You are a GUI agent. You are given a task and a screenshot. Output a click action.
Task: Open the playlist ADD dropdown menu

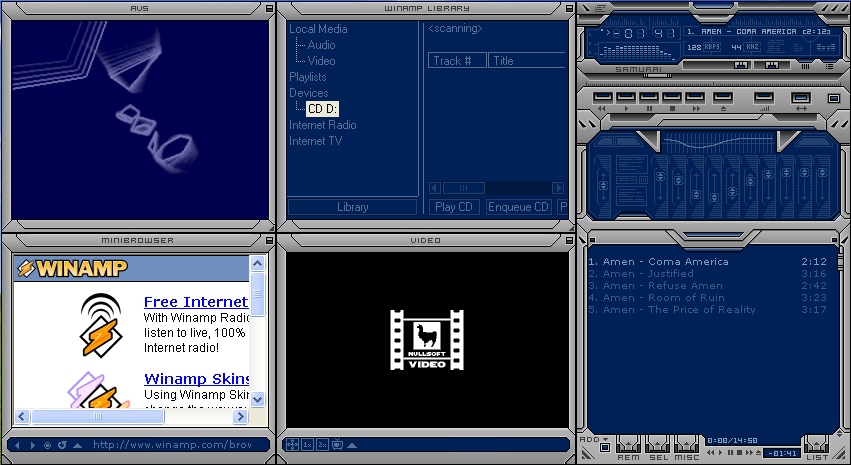(x=594, y=439)
